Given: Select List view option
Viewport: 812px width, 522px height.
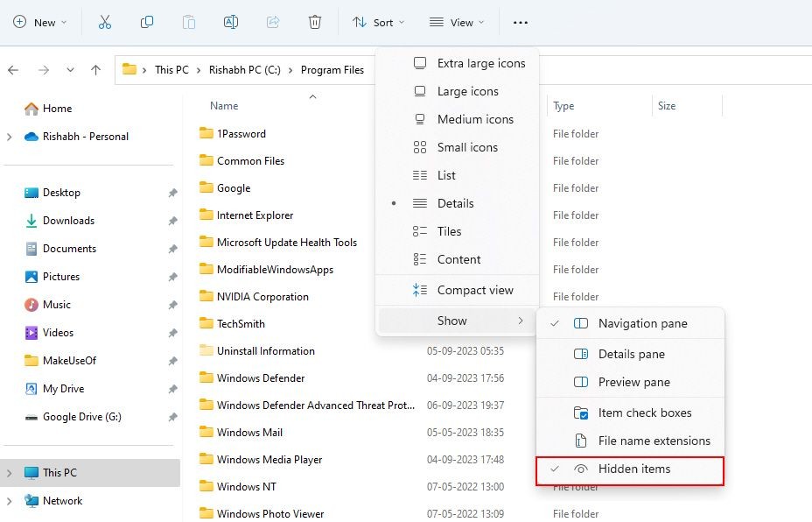Looking at the screenshot, I should [457, 175].
